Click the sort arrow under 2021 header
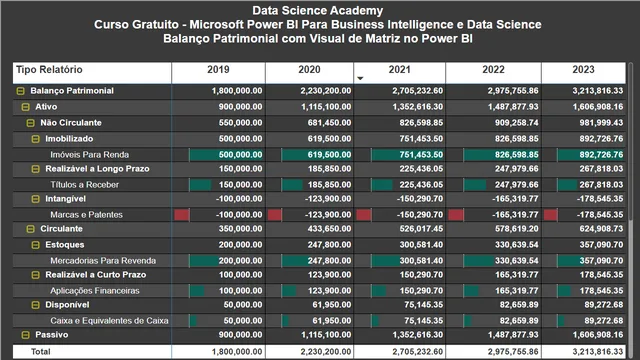Image resolution: width=640 pixels, height=360 pixels. 360,78
